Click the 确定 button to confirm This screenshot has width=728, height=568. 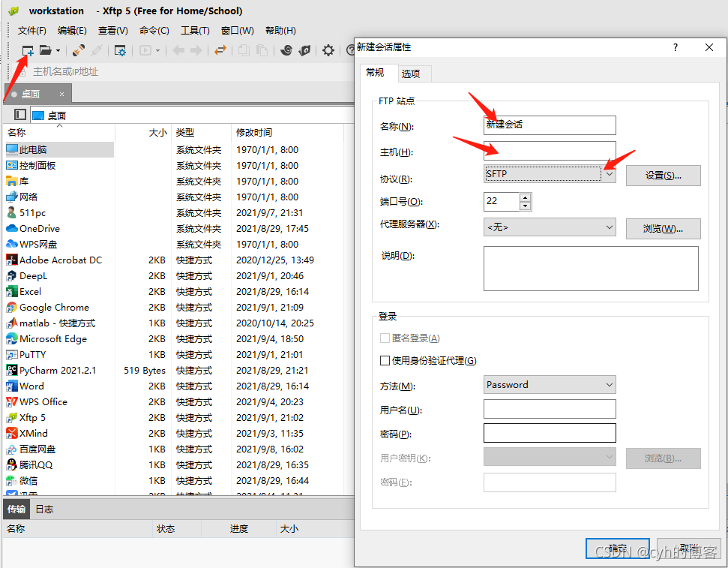[617, 548]
